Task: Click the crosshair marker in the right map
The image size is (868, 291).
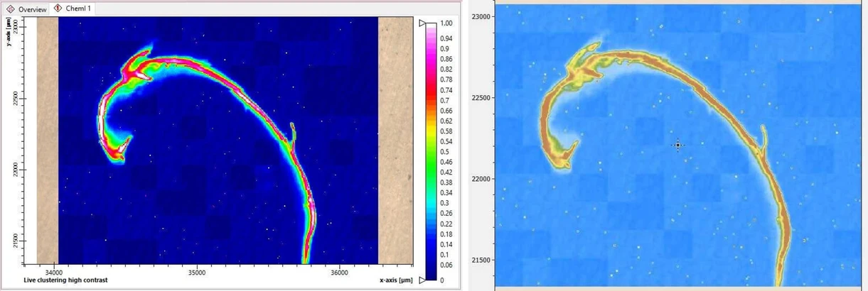Action: click(x=678, y=145)
